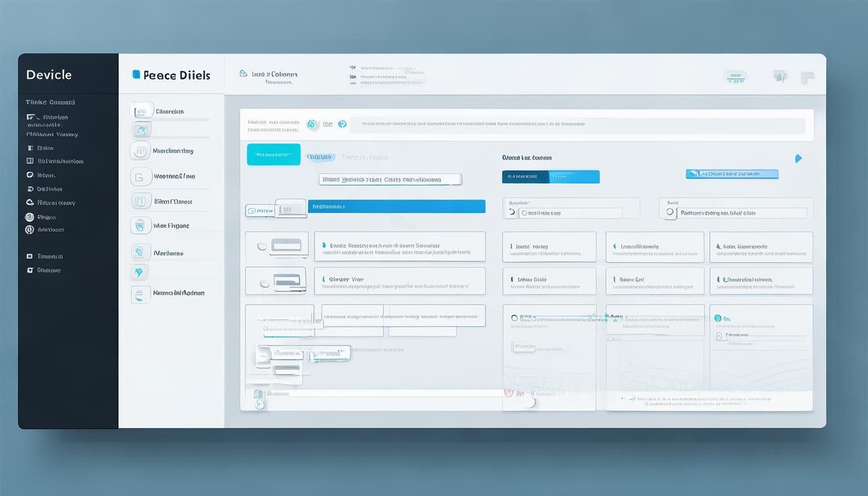Click the icon beside the Wor Ehpone item
The width and height of the screenshot is (868, 496).
click(140, 225)
